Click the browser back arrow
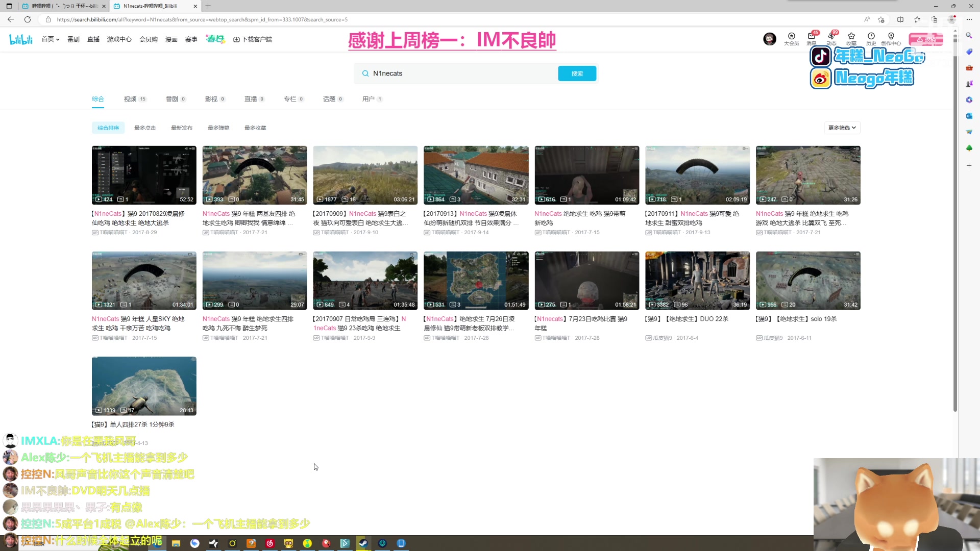The height and width of the screenshot is (551, 980). [11, 19]
